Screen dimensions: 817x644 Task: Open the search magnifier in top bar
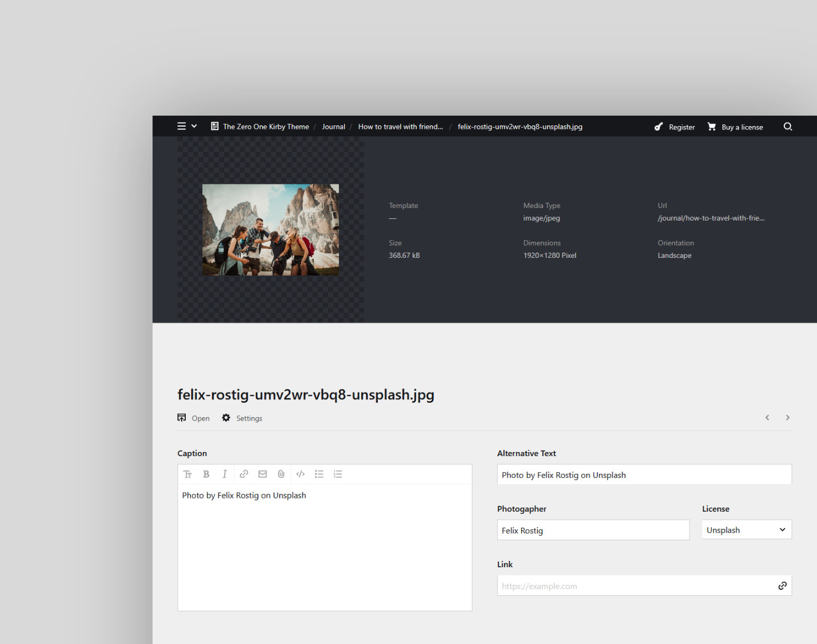[788, 127]
